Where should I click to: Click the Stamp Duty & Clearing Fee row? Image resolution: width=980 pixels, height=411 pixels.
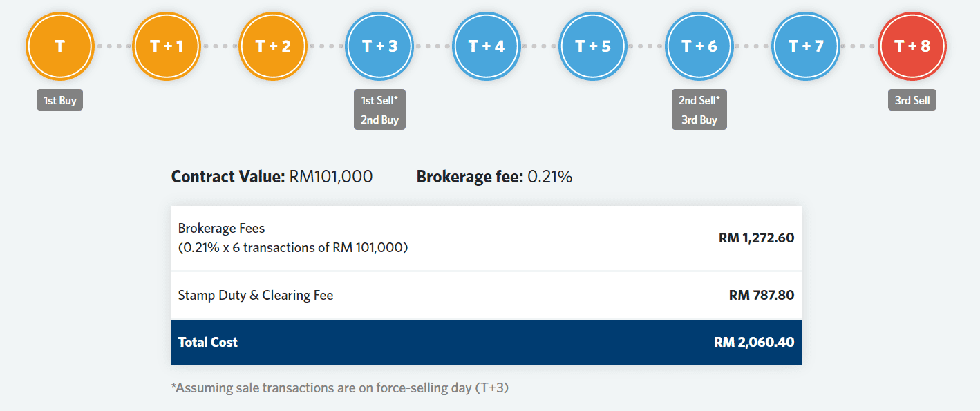click(486, 295)
